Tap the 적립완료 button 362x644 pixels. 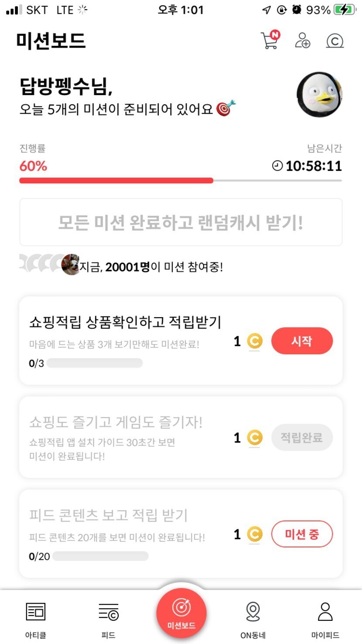tap(302, 437)
